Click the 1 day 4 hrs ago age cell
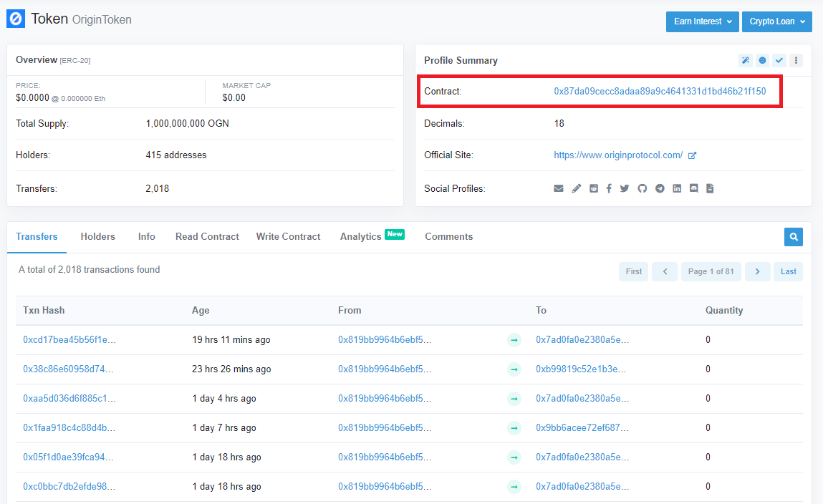823x504 pixels. (224, 399)
